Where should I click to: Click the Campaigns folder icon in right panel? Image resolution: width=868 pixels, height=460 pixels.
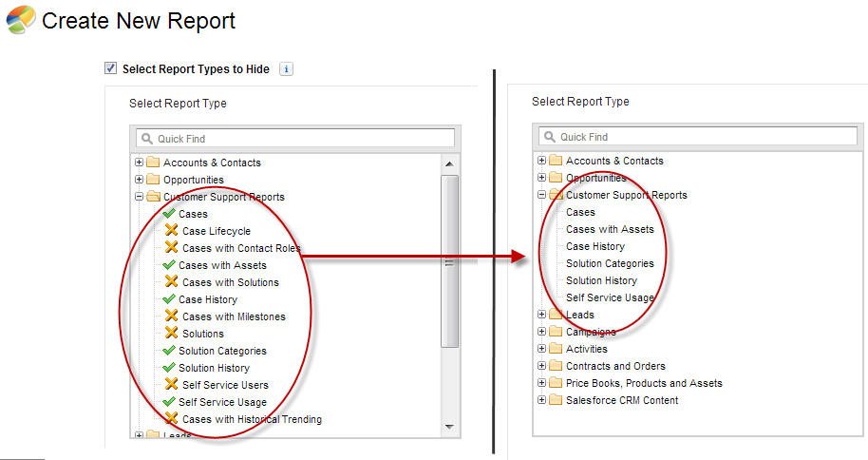556,332
